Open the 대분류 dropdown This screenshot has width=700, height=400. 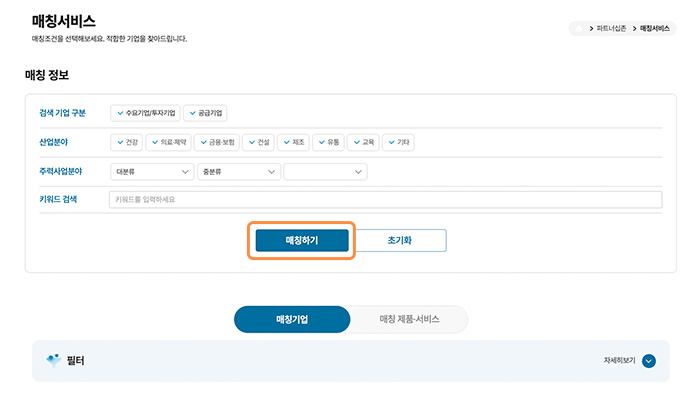click(x=152, y=172)
